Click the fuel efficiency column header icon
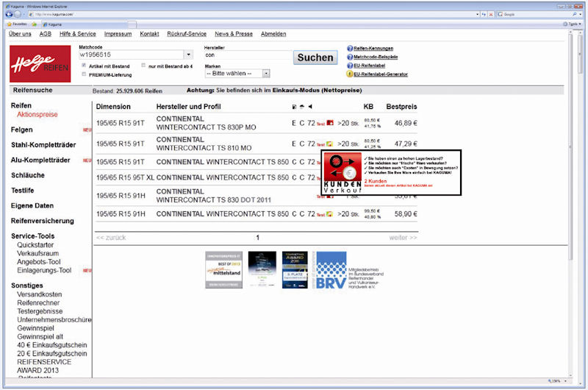Image resolution: width=588 pixels, height=390 pixels. (x=294, y=107)
